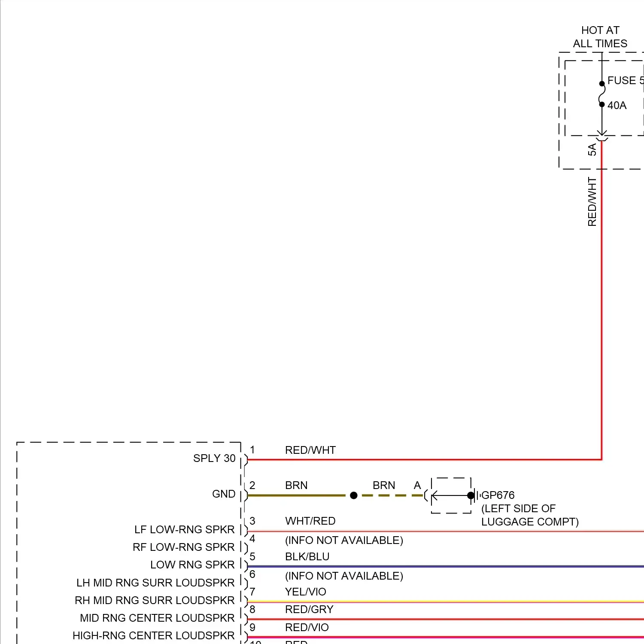Click the "HIGH-RNG CENTER LOUDSPKR" label
Viewport: 644px width, 644px height.
pos(154,635)
